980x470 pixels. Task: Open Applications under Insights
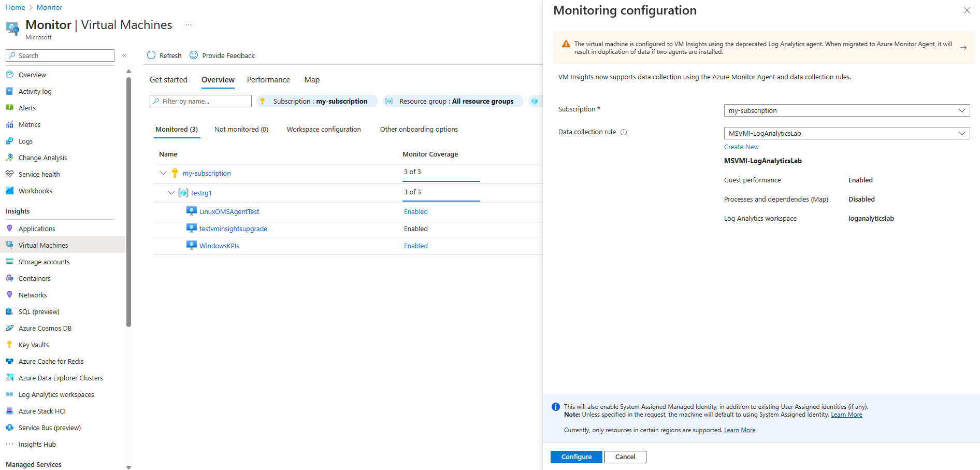37,228
